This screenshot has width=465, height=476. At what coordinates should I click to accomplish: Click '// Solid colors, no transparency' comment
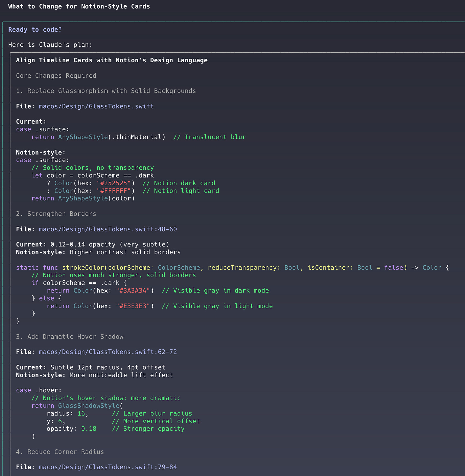[93, 168]
